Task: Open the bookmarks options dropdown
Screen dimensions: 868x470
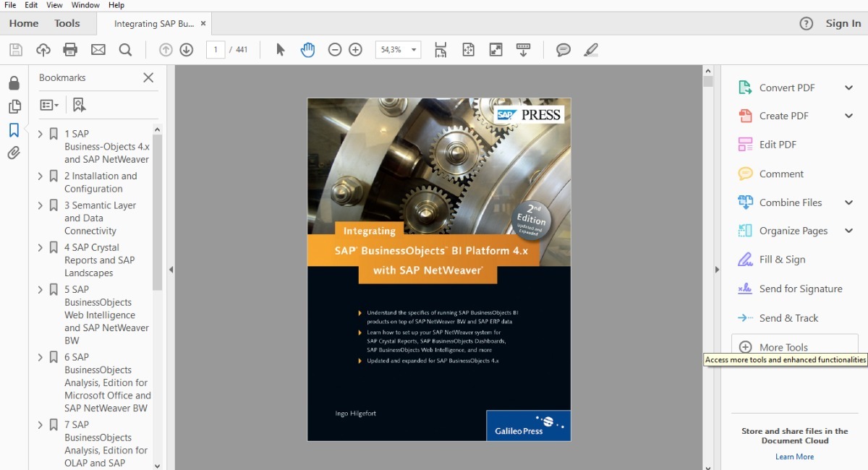Action: click(x=49, y=105)
